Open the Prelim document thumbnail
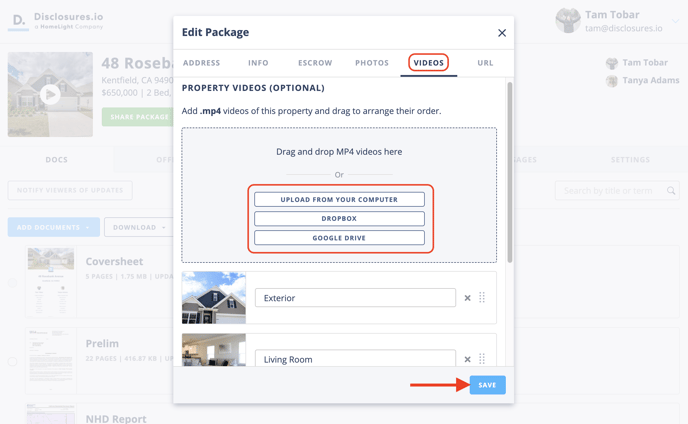 51,361
